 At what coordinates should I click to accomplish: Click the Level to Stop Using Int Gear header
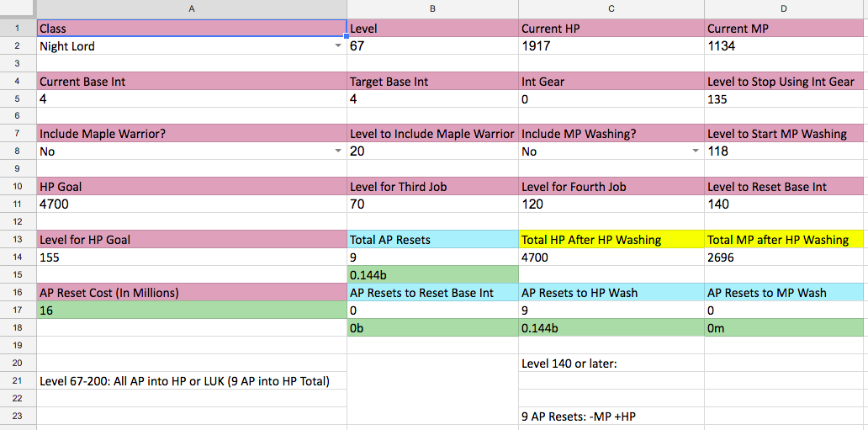784,82
